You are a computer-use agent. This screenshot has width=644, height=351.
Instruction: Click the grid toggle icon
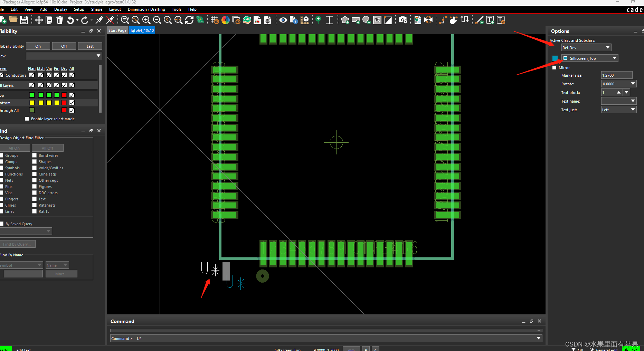215,20
